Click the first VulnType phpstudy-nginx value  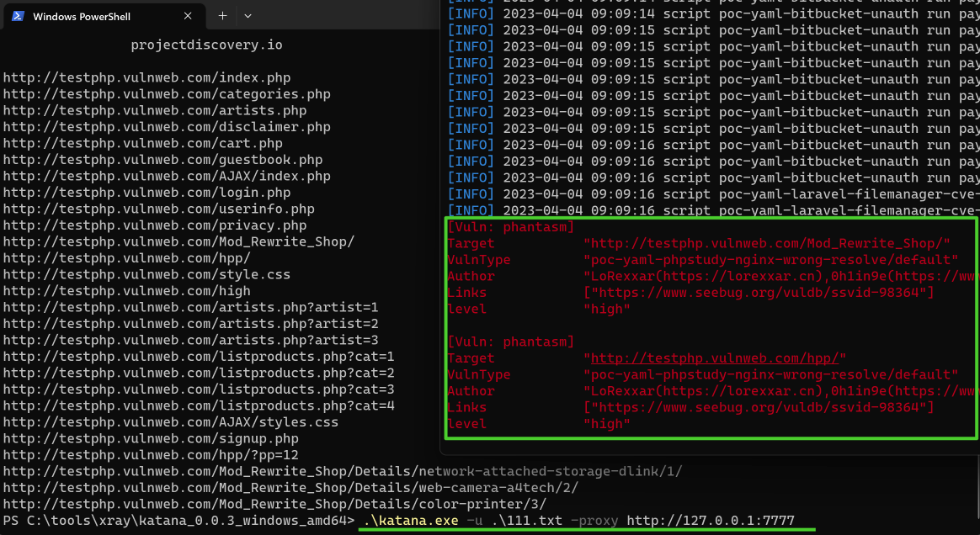pyautogui.click(x=770, y=260)
